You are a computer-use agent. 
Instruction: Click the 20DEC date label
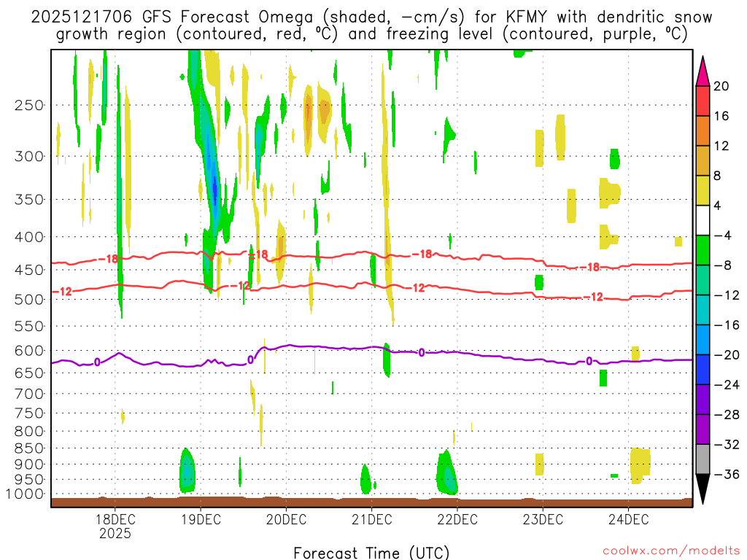(x=286, y=519)
